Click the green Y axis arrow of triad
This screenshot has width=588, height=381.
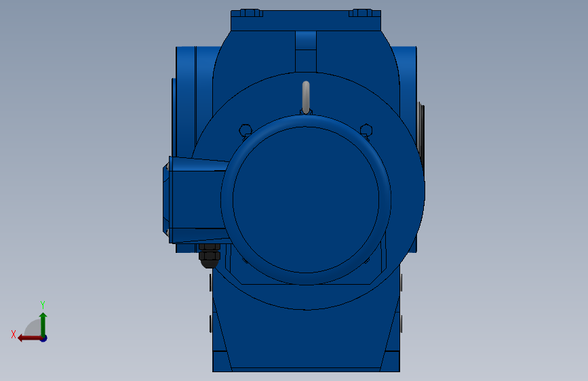[x=43, y=324]
